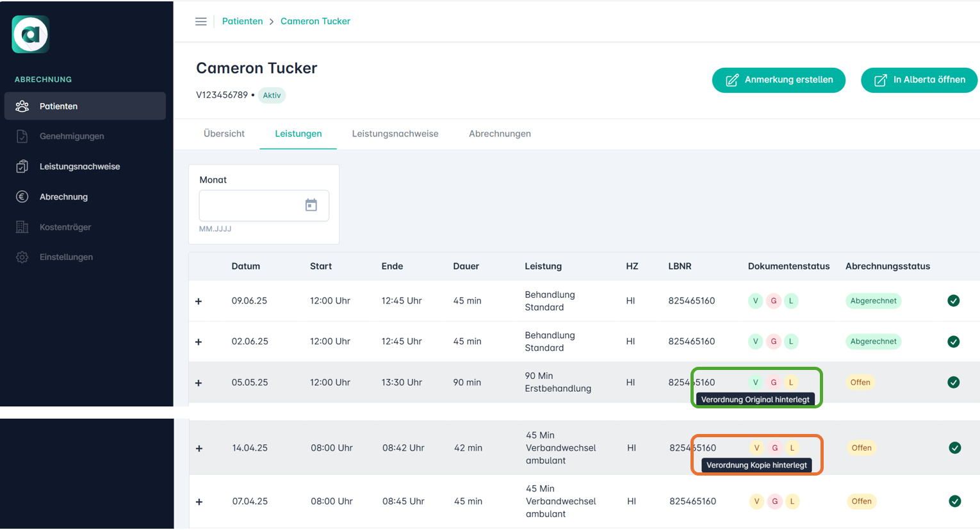This screenshot has width=980, height=530.
Task: Click the In Alberta öffnen button
Action: click(919, 80)
